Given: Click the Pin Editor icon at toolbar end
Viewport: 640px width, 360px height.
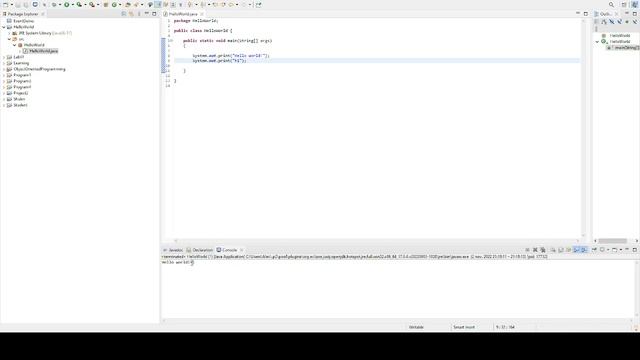Looking at the screenshot, I should (258, 4).
